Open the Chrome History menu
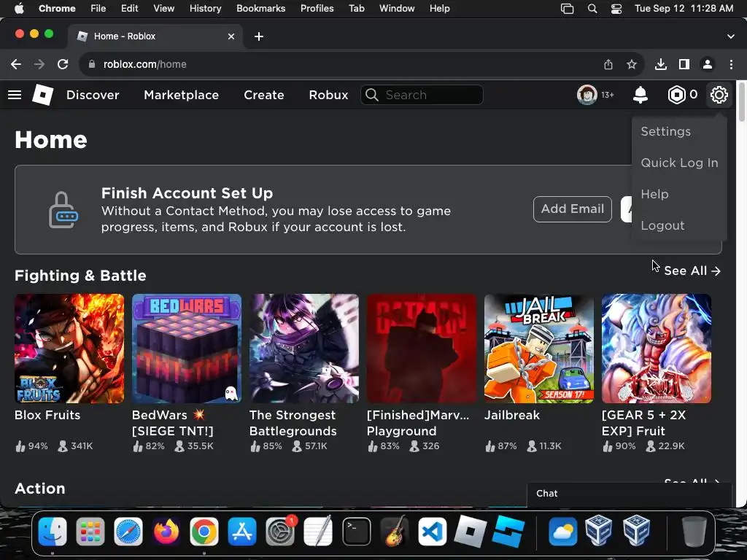The width and height of the screenshot is (747, 560). click(x=205, y=9)
